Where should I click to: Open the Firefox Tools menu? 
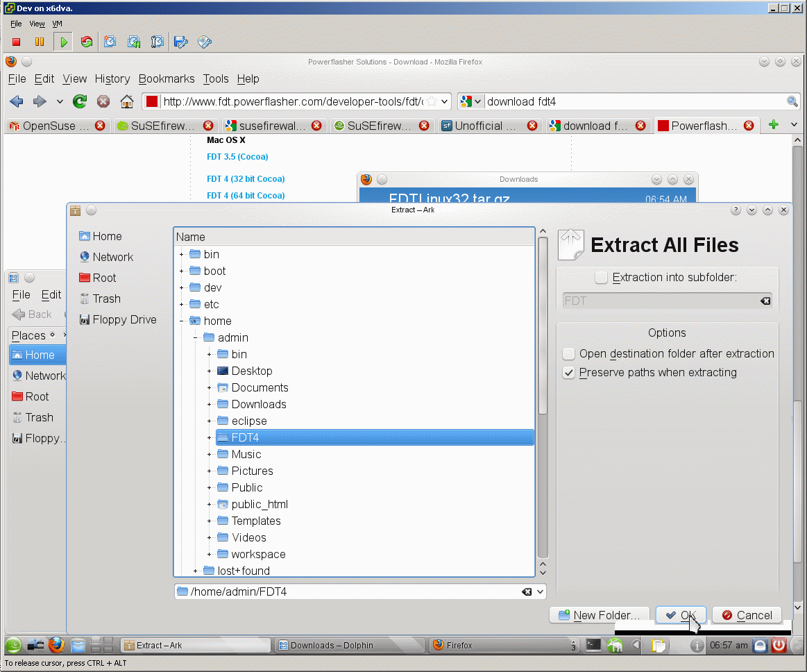pyautogui.click(x=216, y=78)
